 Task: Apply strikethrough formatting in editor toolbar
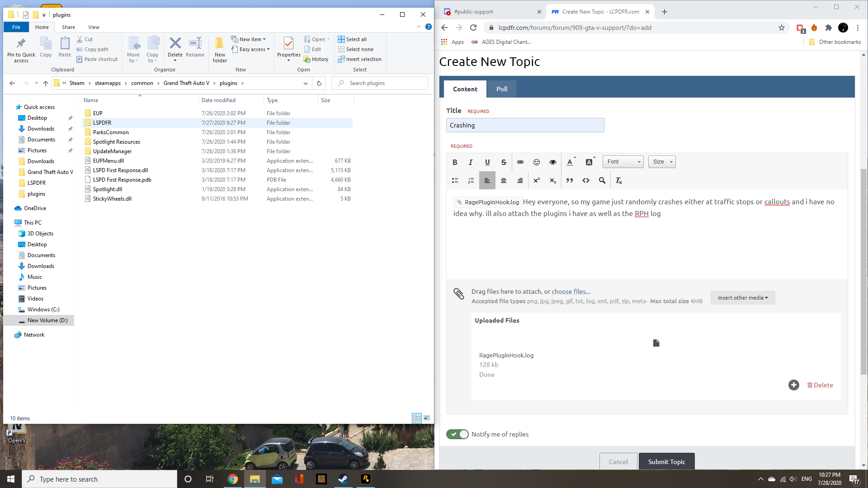pos(504,162)
